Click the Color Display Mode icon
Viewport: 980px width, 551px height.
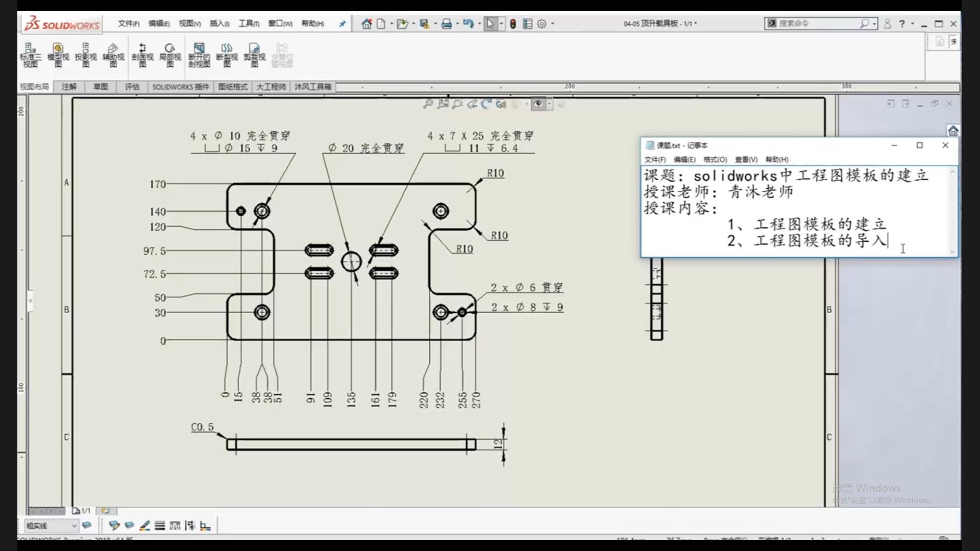click(205, 525)
